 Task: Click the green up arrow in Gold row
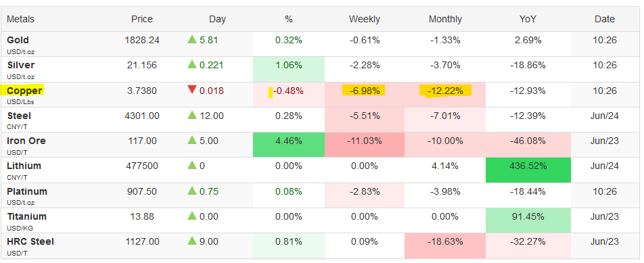pos(192,39)
